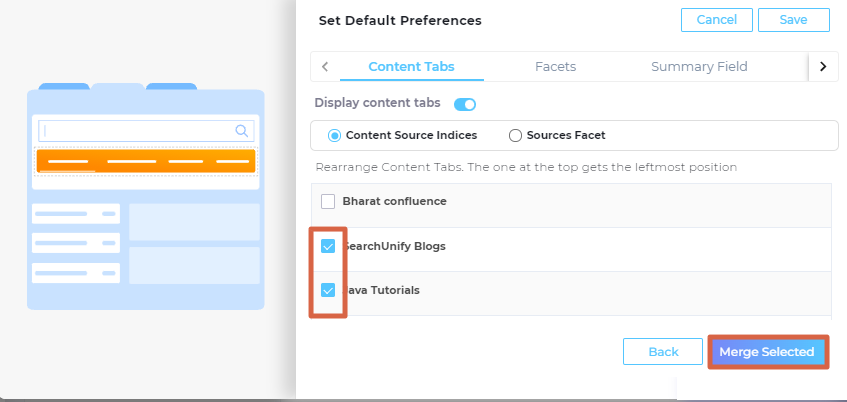Screen dimensions: 847x402
Task: Save the default preferences
Action: [794, 20]
